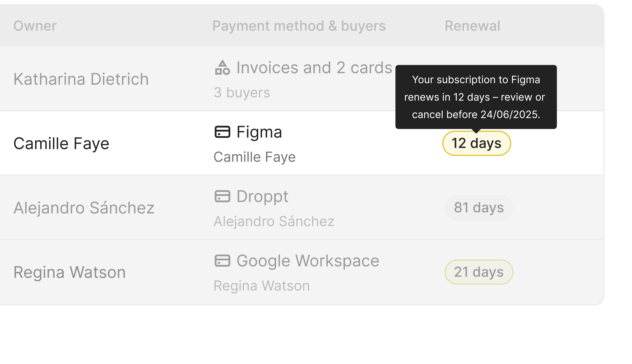Click the card icon beside Google Workspace
The height and width of the screenshot is (364, 632).
click(x=222, y=261)
